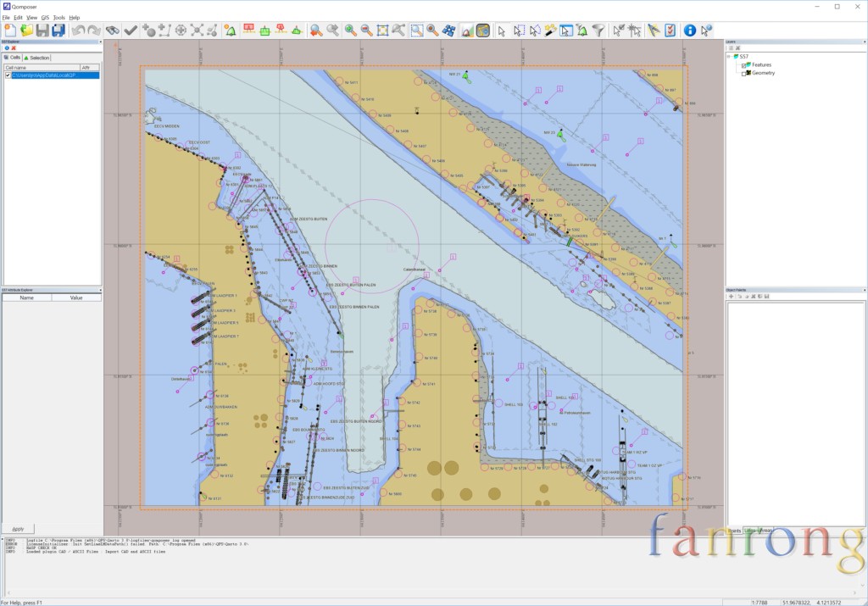868x606 pixels.
Task: Click the grey Save floppy disk icon
Action: [x=42, y=31]
